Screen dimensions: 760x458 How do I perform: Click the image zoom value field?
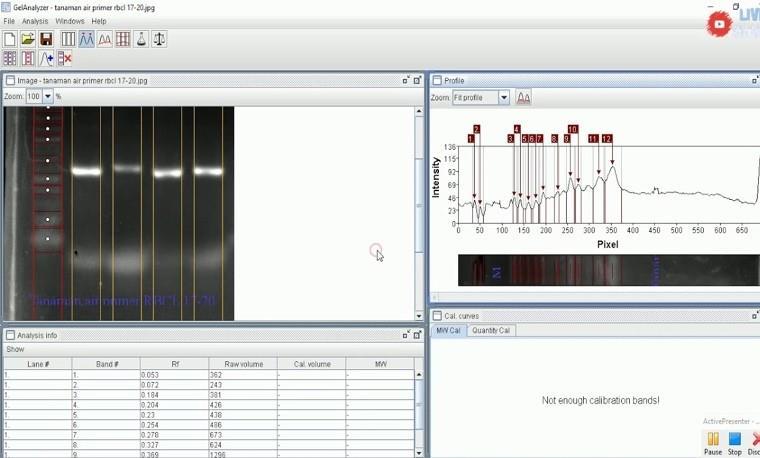point(34,96)
